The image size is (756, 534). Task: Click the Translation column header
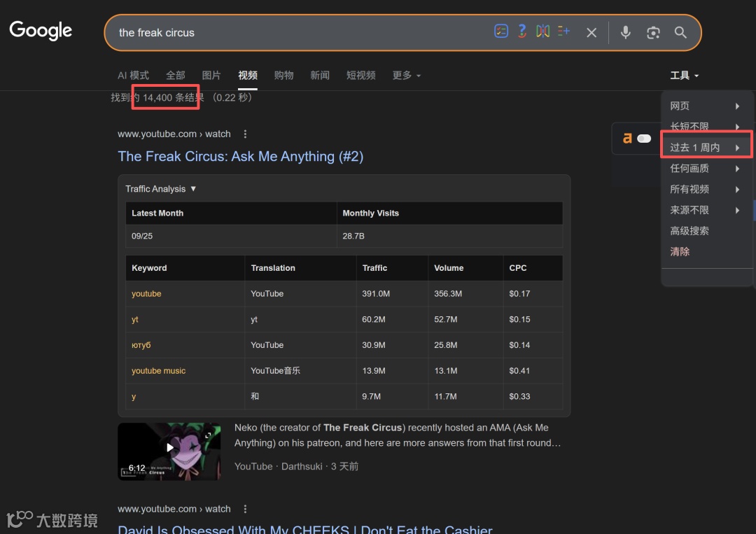pyautogui.click(x=273, y=268)
